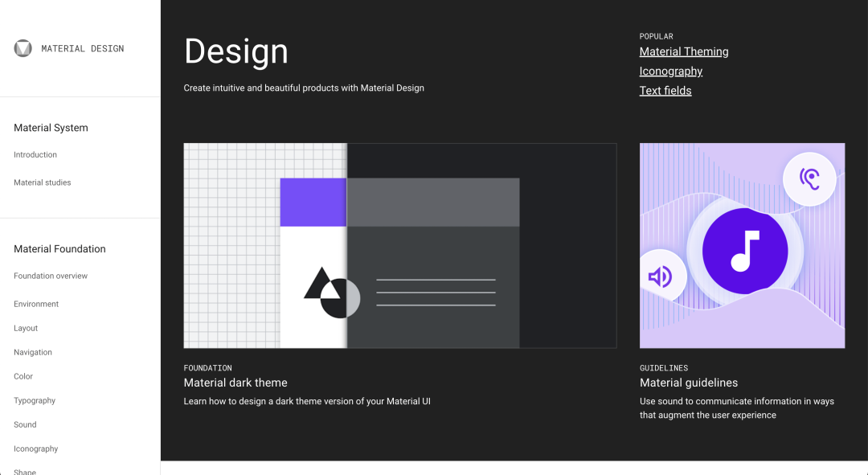Viewport: 868px width, 475px height.
Task: Click the Material guidelines title
Action: pos(689,383)
